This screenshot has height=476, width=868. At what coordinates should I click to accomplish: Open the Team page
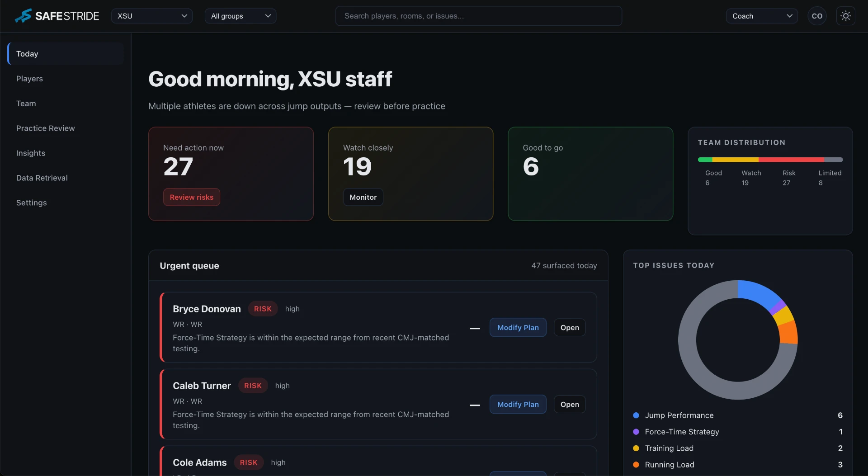[x=66, y=104]
